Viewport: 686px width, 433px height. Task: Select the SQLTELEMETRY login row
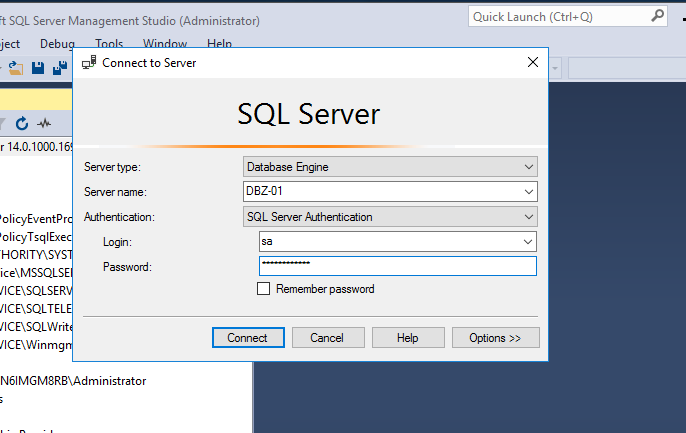coord(36,309)
